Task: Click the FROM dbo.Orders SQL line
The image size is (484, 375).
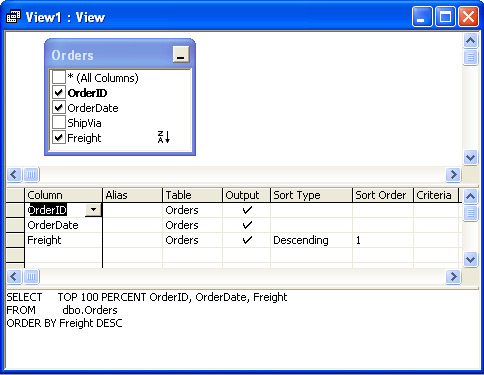Action: pyautogui.click(x=62, y=310)
